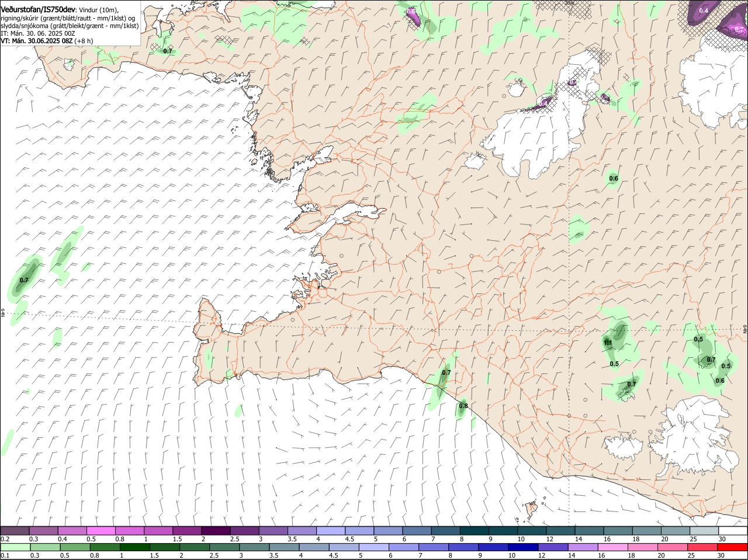Click the purple snow cell at the top center
The width and height of the screenshot is (748, 560).
[413, 16]
